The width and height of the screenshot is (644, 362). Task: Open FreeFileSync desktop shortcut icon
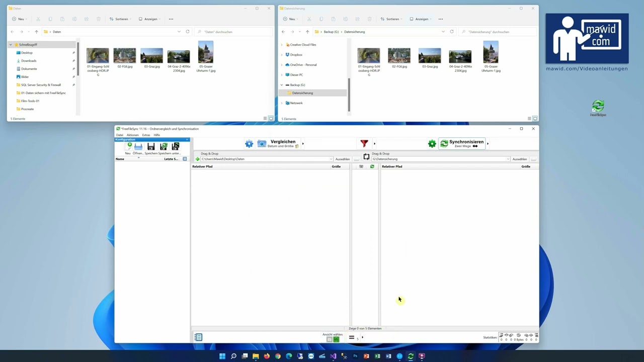point(598,108)
